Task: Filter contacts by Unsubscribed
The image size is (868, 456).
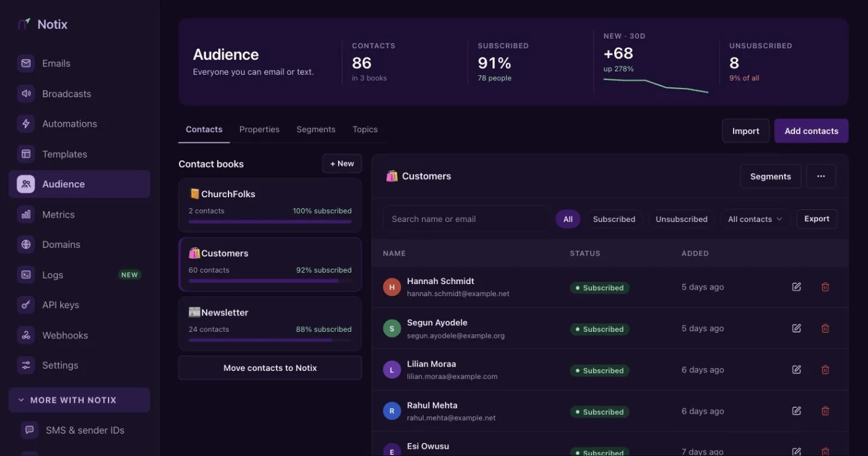Action: click(x=681, y=219)
